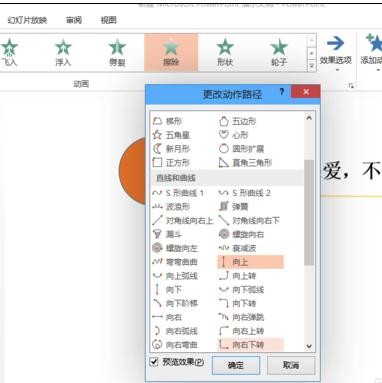The width and height of the screenshot is (382, 383).
Task: Pick the 对角线向右上 path
Action: coord(183,220)
